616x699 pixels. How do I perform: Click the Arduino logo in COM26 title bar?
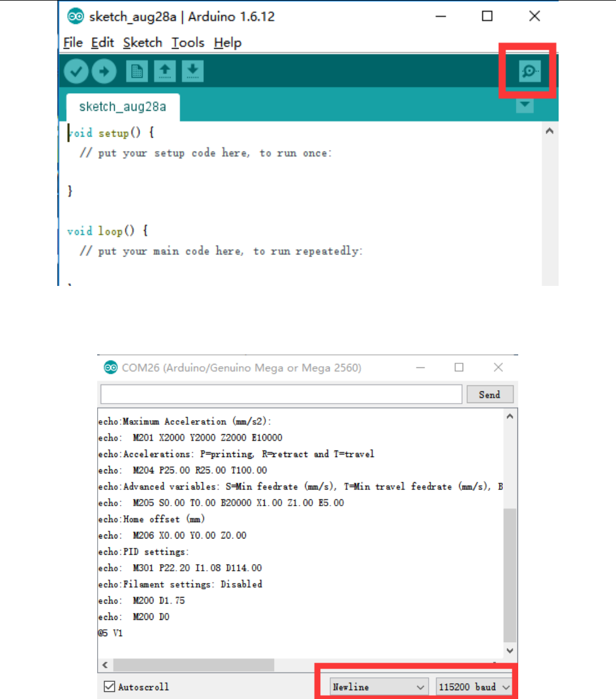[111, 367]
